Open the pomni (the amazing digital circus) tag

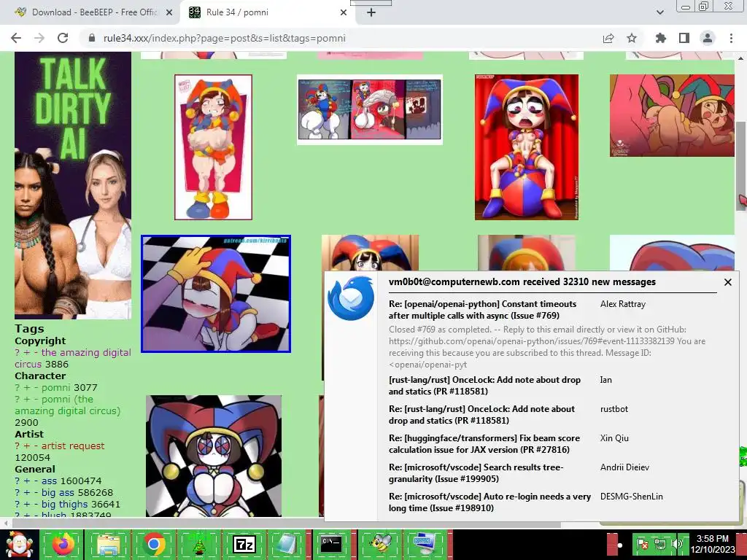pyautogui.click(x=68, y=405)
